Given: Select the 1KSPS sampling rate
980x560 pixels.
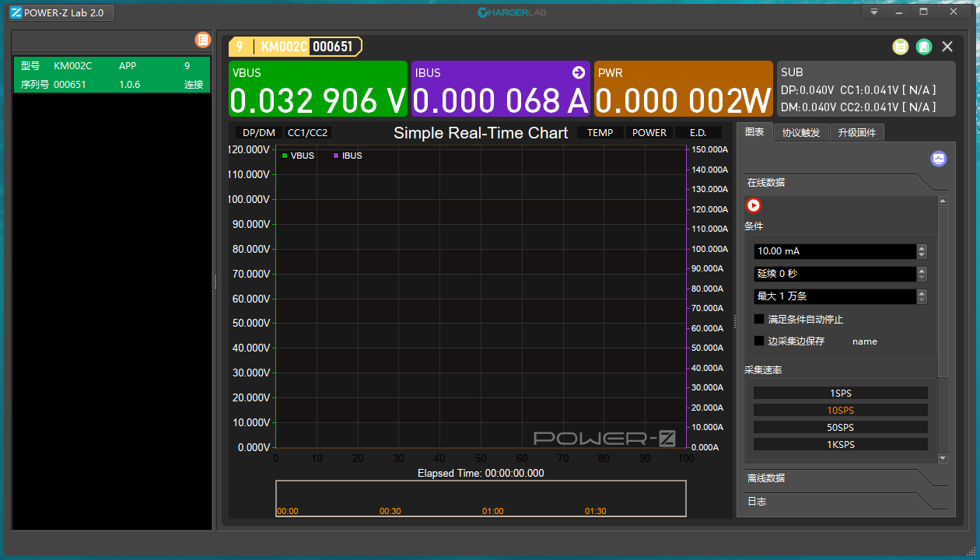Looking at the screenshot, I should click(x=840, y=443).
